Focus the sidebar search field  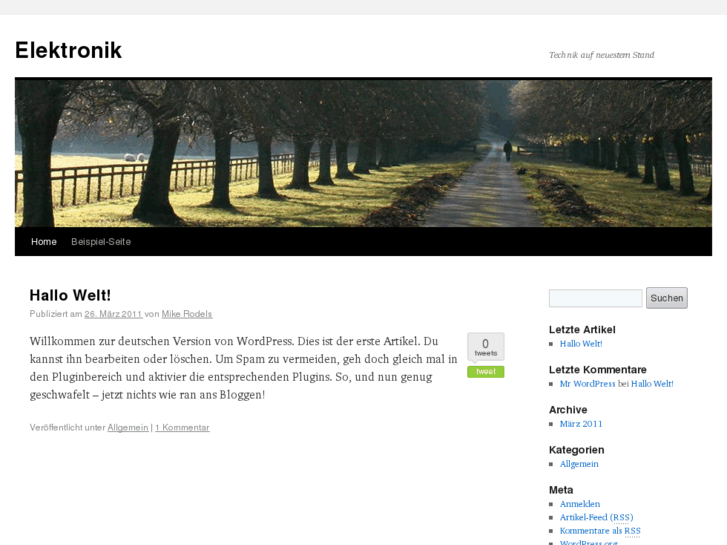pos(595,298)
